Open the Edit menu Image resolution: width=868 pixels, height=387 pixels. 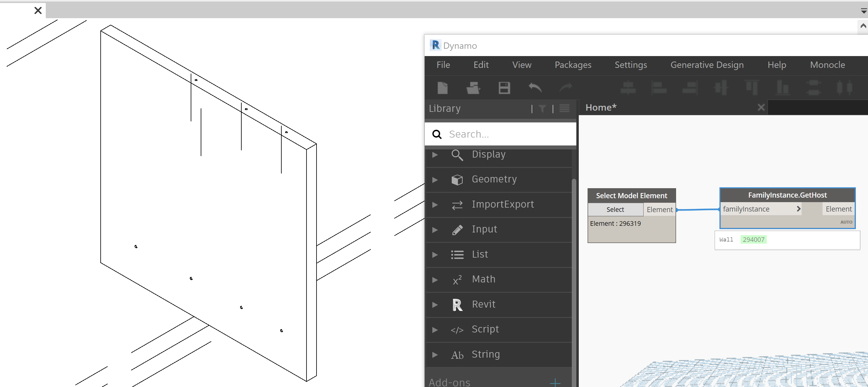click(x=481, y=65)
